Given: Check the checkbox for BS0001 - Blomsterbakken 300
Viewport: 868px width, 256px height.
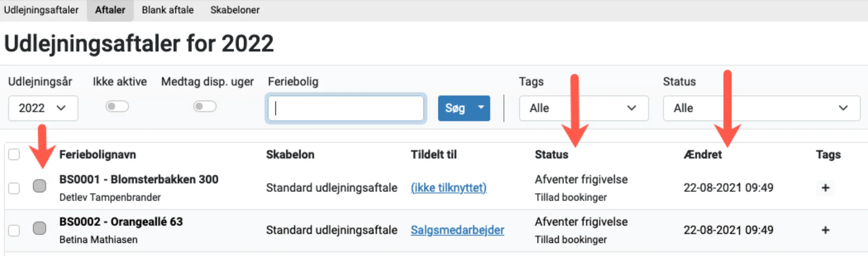Looking at the screenshot, I should [x=14, y=187].
